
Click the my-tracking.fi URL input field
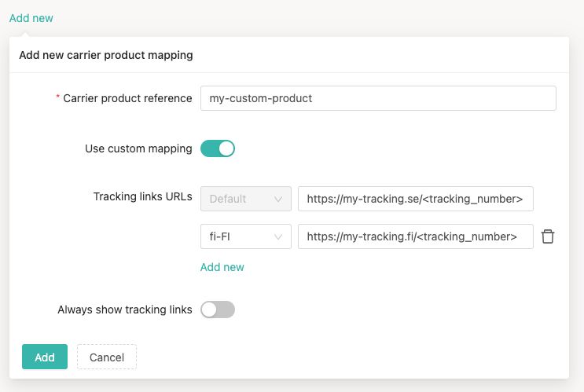point(415,236)
